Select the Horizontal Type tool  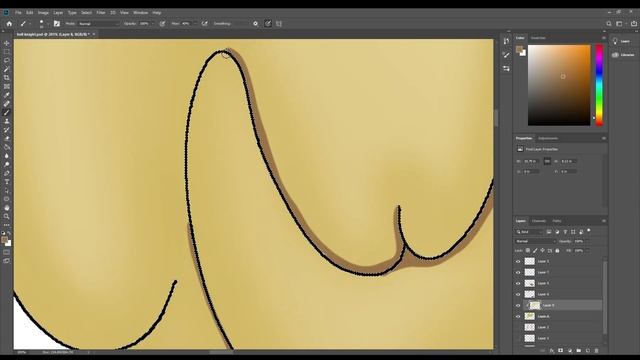tap(7, 182)
